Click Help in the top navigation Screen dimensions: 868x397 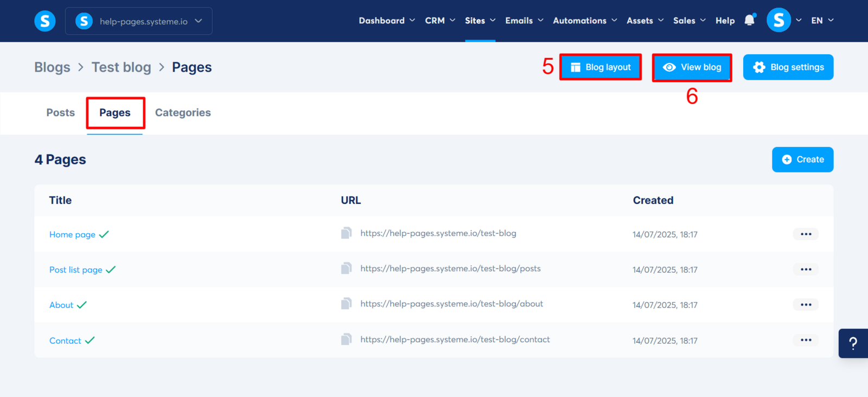tap(725, 20)
